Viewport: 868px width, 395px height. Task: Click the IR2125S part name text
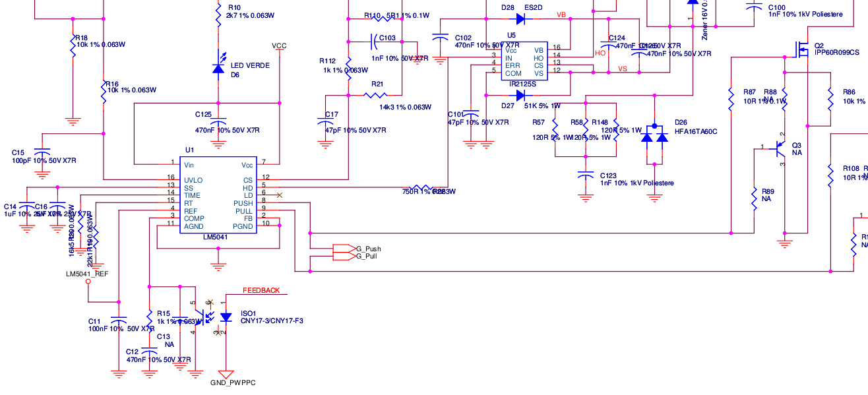522,84
